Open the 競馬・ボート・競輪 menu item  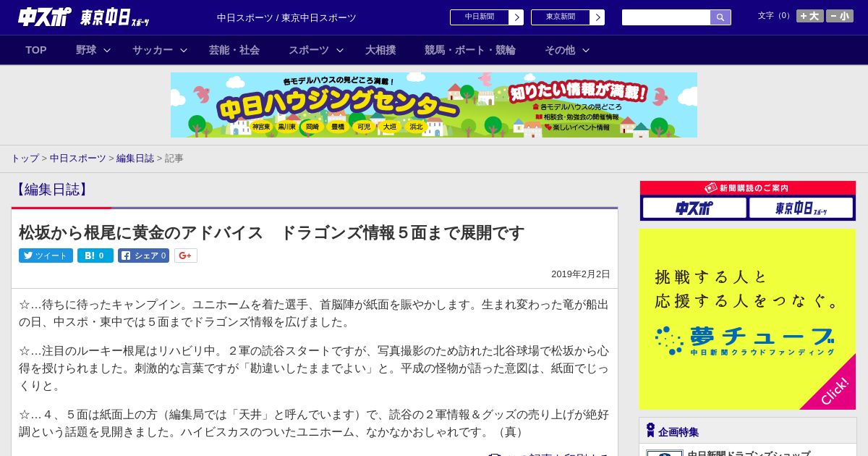tap(470, 50)
